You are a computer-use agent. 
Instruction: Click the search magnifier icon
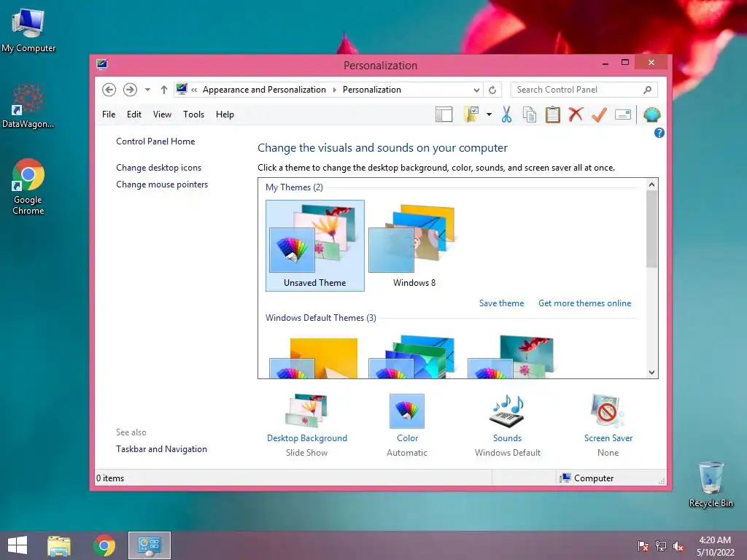pyautogui.click(x=648, y=90)
